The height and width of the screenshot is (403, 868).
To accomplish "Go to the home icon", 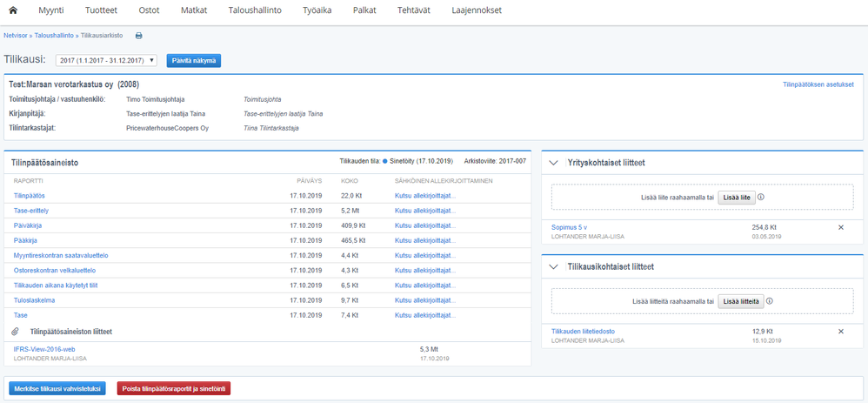I will click(x=13, y=10).
